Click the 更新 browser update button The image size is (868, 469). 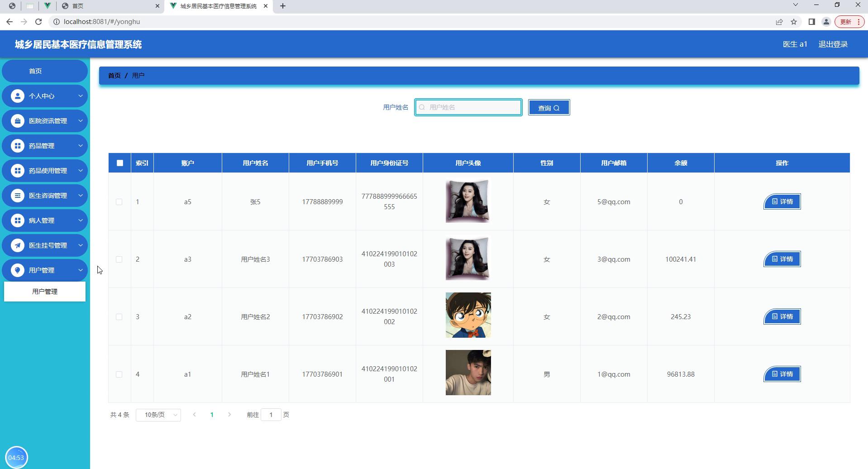(849, 22)
